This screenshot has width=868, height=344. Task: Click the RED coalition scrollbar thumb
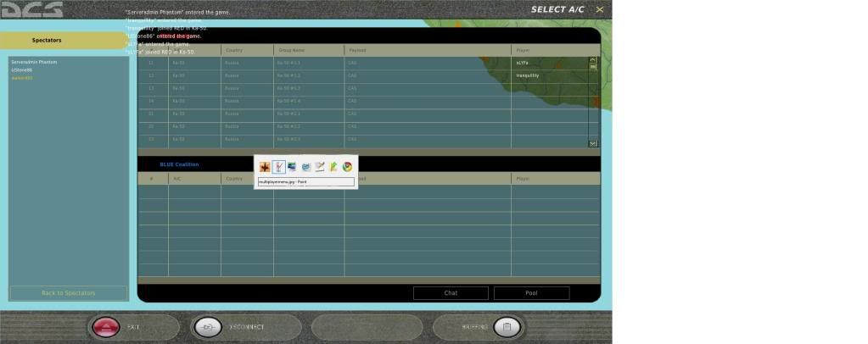(x=593, y=67)
